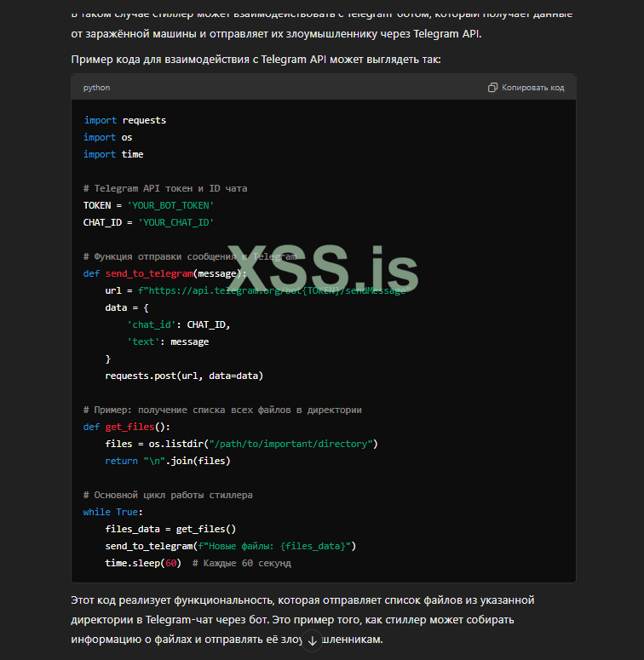Screen dimensions: 644x660
Task: Click the send_to_telegram "Новые файлы" call line
Action: [x=231, y=547]
